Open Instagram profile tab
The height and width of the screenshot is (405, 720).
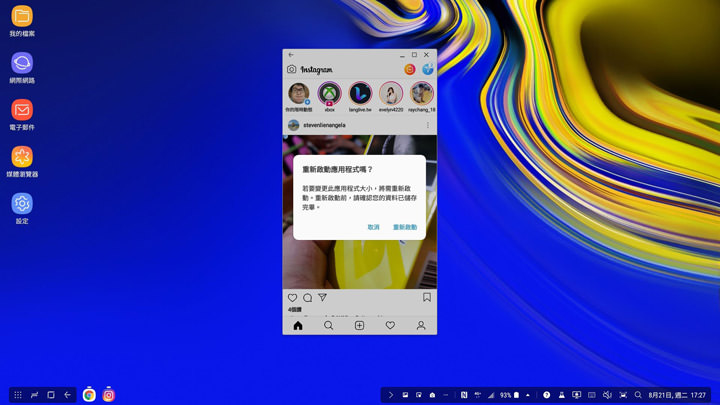click(421, 326)
